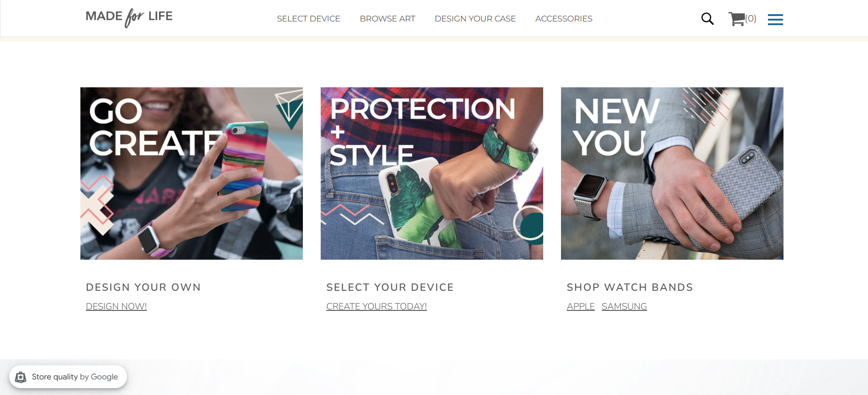Click the Design Your Own heading
This screenshot has width=868, height=395.
coord(143,287)
